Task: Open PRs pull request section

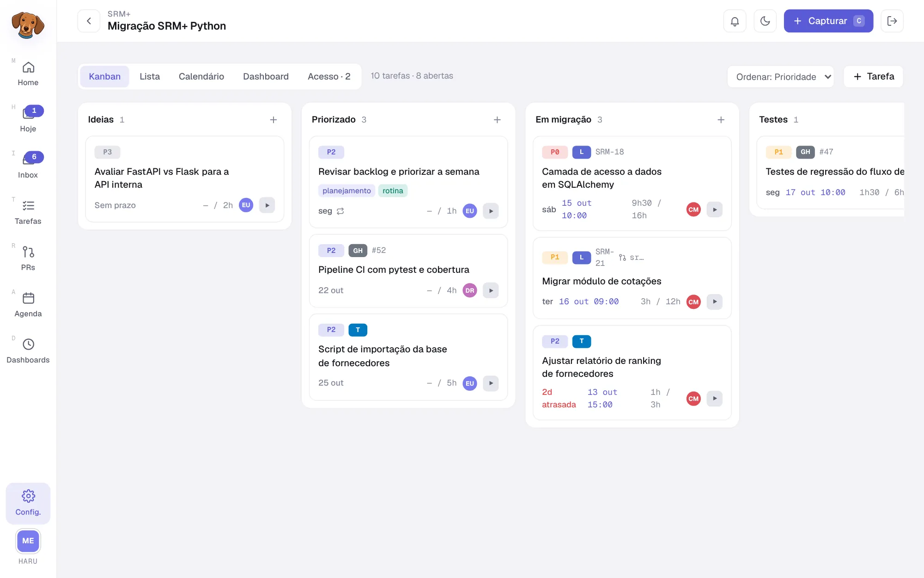Action: 28,259
